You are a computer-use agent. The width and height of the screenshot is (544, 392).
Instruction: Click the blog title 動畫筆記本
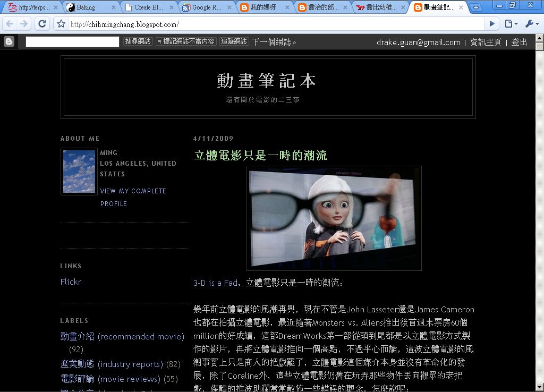(x=267, y=81)
